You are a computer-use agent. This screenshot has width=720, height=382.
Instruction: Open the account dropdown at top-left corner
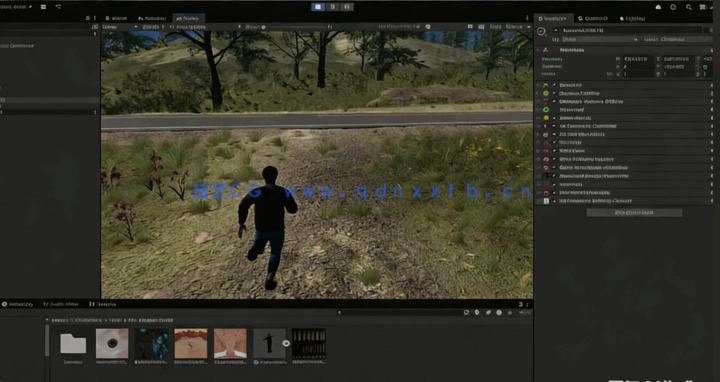point(16,6)
